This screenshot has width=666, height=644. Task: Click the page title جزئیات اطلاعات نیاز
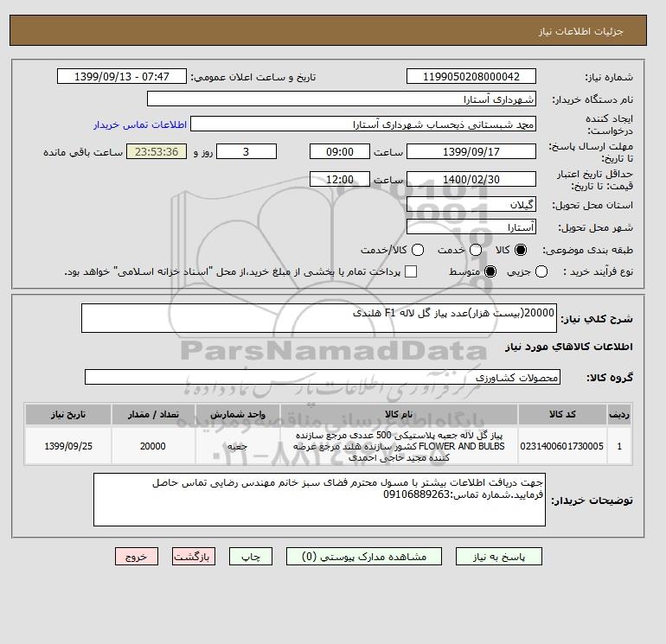click(580, 31)
